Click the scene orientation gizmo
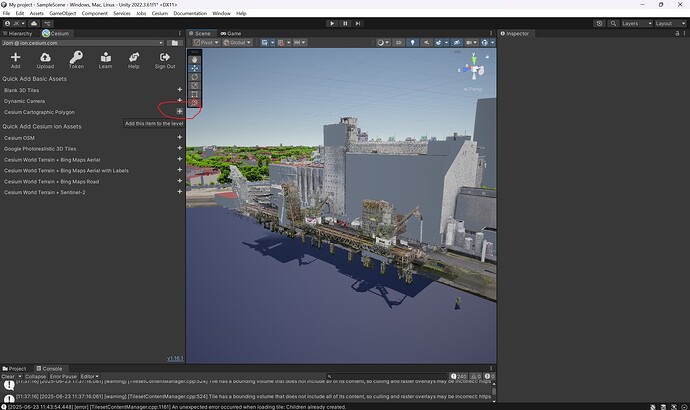Screen dimensions: 690x410 [473, 69]
